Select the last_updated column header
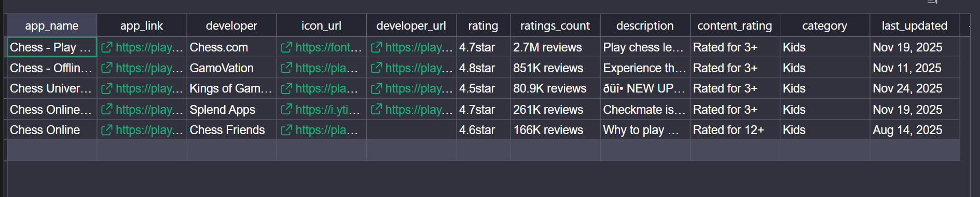980x197 pixels. pos(915,25)
